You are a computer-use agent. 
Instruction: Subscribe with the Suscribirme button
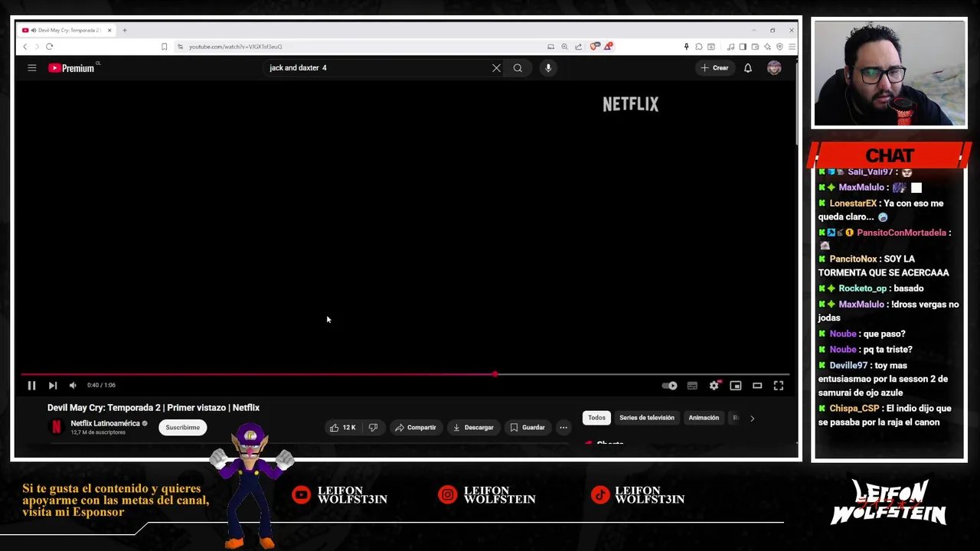(x=183, y=428)
